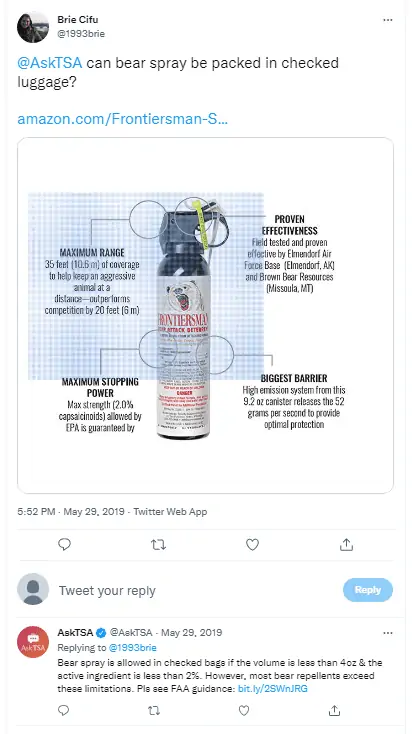The width and height of the screenshot is (412, 734).
Task: Retweet Brie Cifu's bear spray tweet
Action: pyautogui.click(x=158, y=544)
